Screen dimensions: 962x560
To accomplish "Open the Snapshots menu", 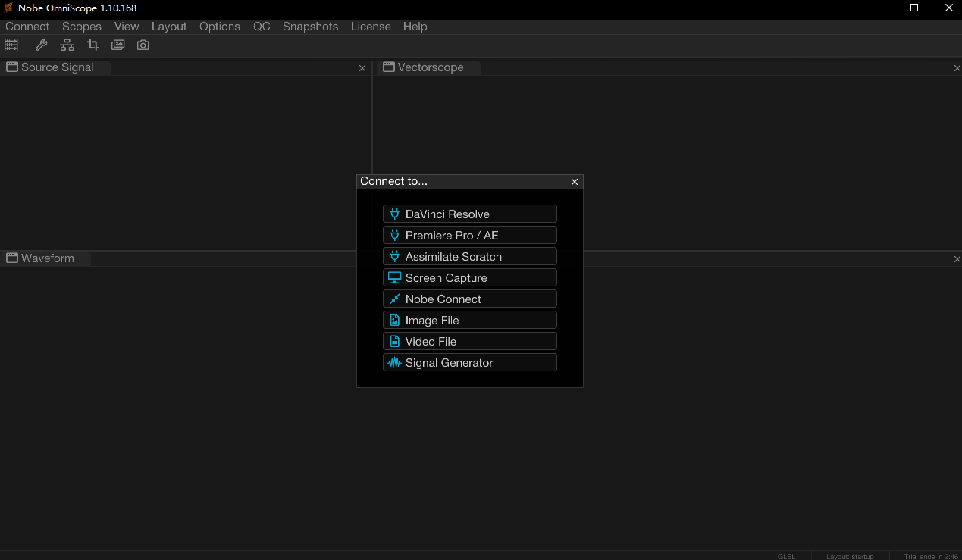I will pyautogui.click(x=310, y=27).
